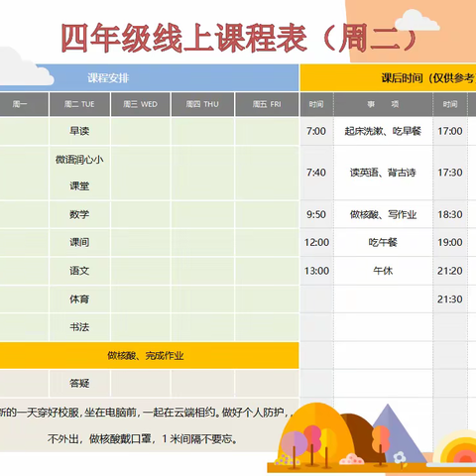Click the 起床洗漱、吃早餐 cell

tap(383, 131)
